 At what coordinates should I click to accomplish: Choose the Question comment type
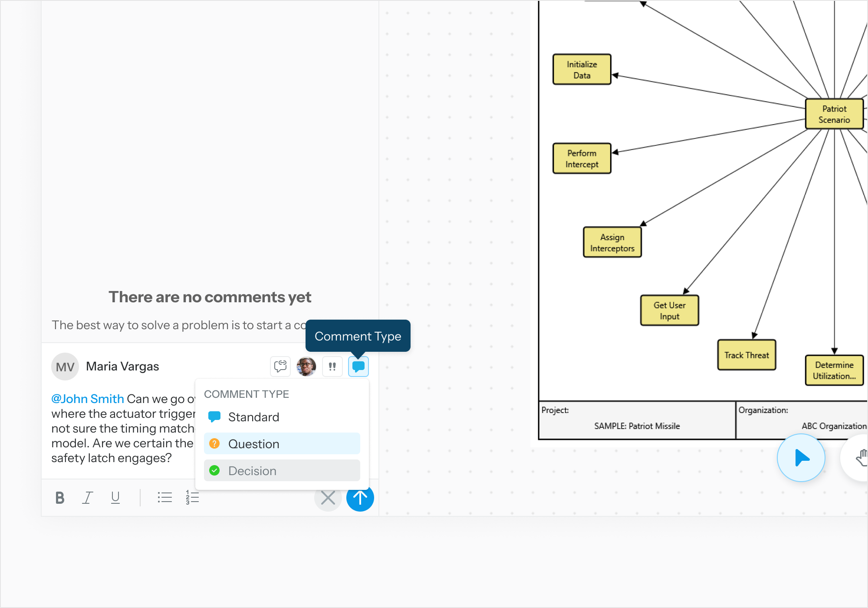254,443
